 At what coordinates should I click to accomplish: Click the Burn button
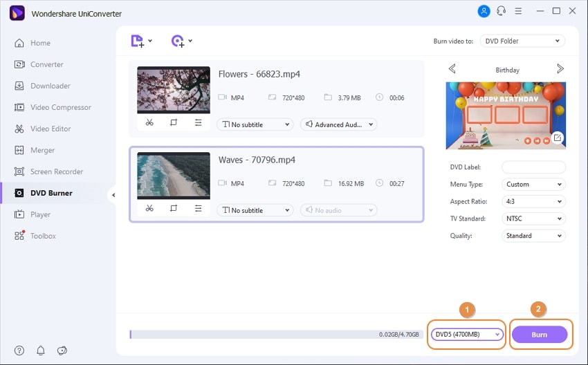[x=540, y=335]
